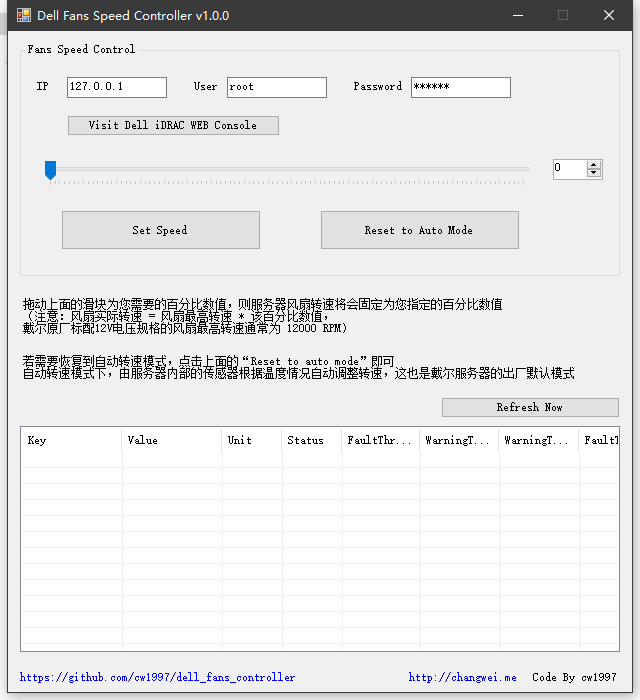The height and width of the screenshot is (700, 640).
Task: Select the Password input field
Action: click(461, 87)
